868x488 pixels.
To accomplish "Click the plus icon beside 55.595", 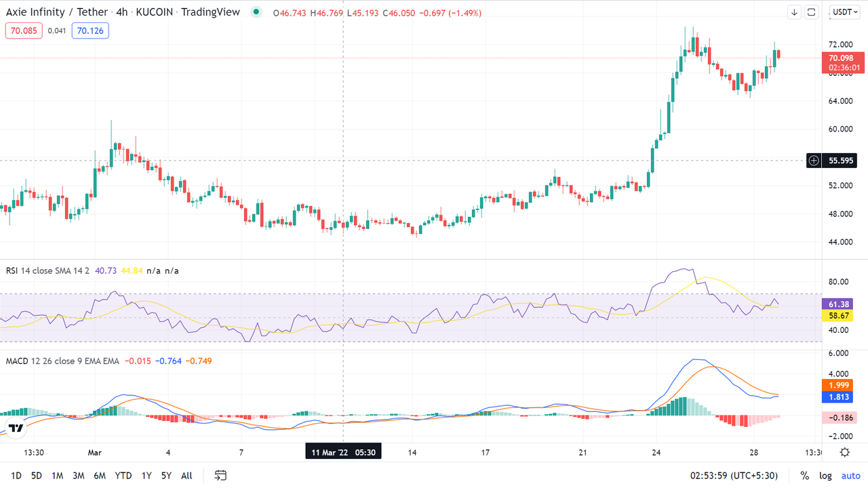I will [814, 161].
